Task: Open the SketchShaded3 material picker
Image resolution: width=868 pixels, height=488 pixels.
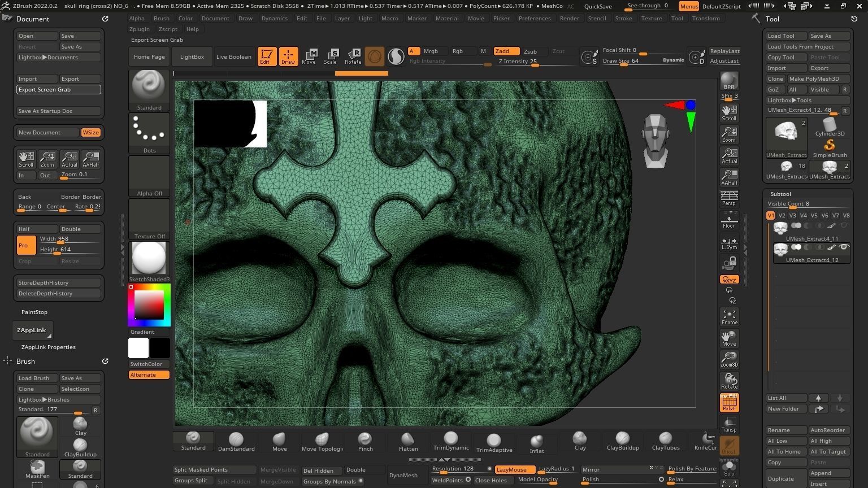Action: click(x=149, y=262)
